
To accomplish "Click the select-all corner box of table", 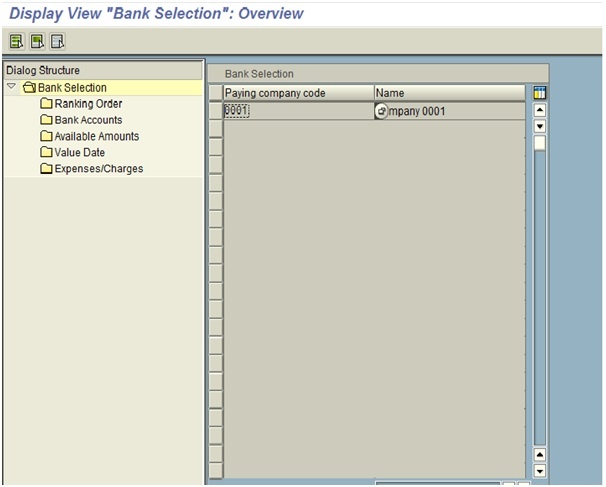I will [215, 93].
